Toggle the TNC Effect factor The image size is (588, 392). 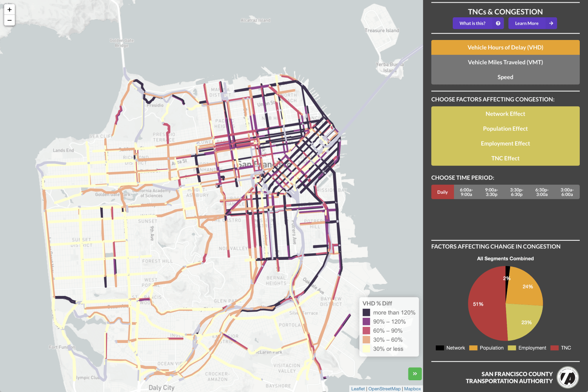point(505,158)
